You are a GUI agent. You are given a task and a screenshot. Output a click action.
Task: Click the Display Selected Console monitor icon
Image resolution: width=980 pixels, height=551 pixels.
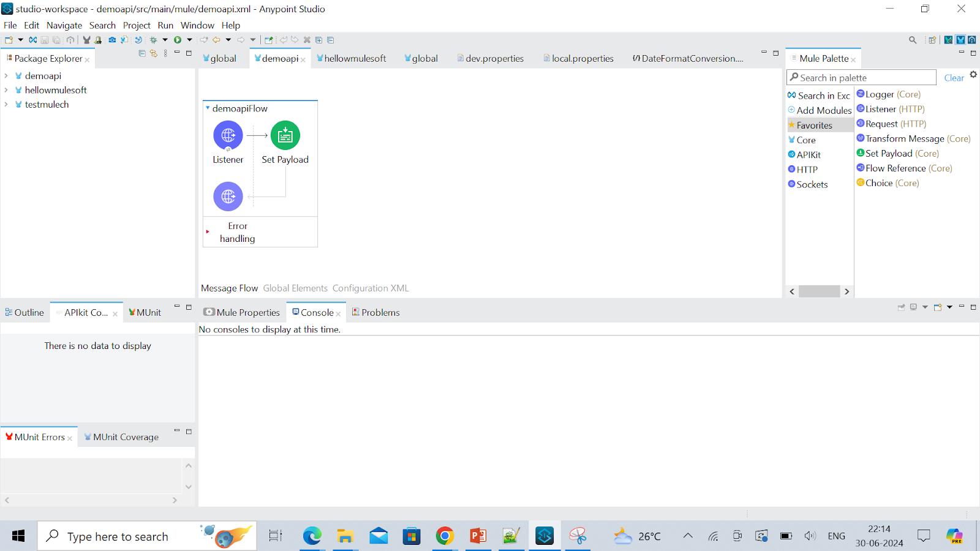coord(913,307)
